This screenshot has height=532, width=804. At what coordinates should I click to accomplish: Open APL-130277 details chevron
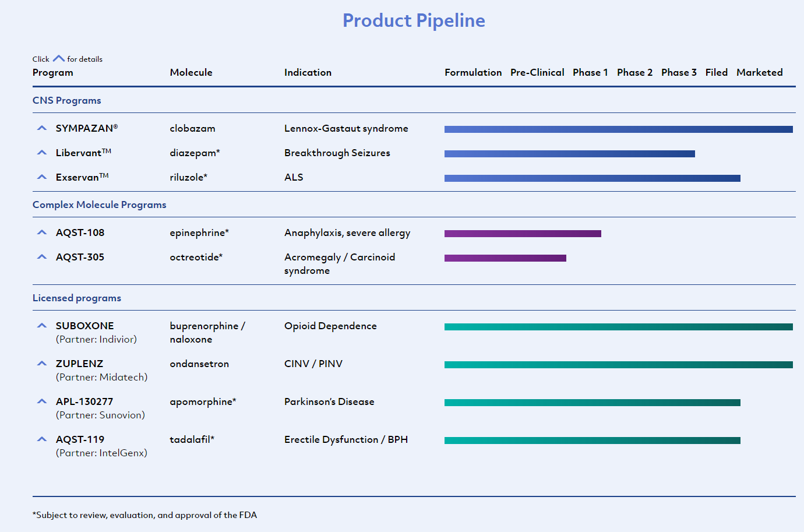(x=42, y=401)
